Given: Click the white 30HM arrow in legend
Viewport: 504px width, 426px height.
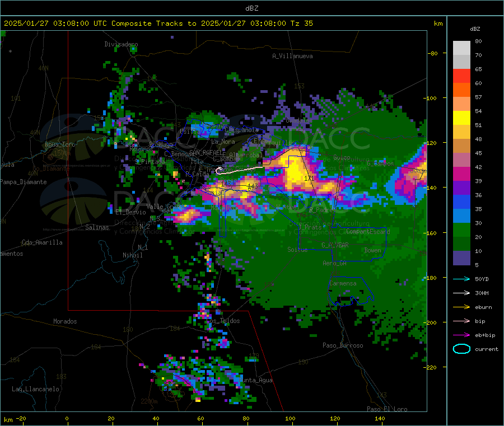Looking at the screenshot, I should (461, 293).
